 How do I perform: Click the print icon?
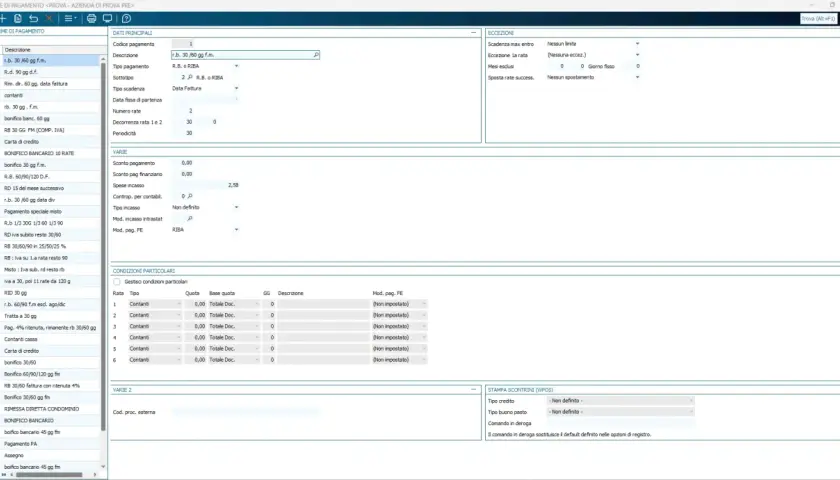(x=92, y=18)
